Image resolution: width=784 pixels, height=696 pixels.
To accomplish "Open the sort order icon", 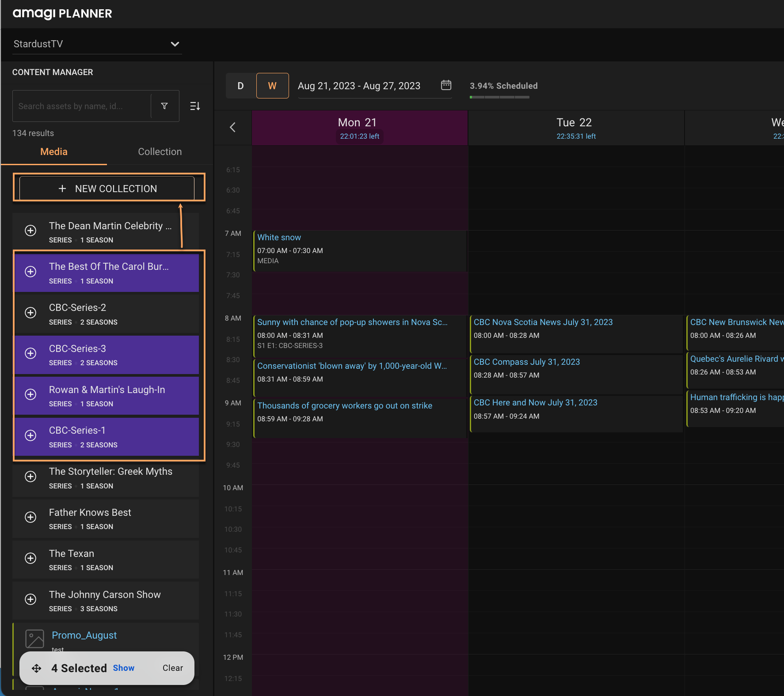I will pyautogui.click(x=195, y=106).
